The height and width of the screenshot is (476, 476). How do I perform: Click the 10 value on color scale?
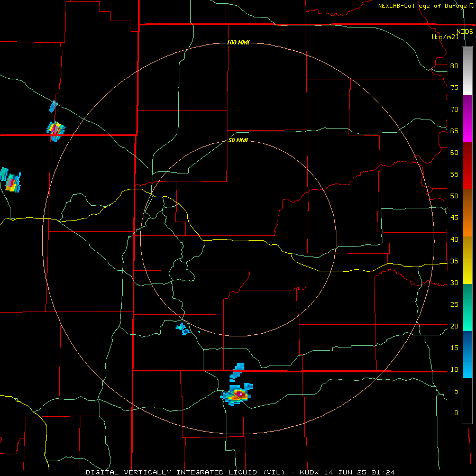(454, 370)
